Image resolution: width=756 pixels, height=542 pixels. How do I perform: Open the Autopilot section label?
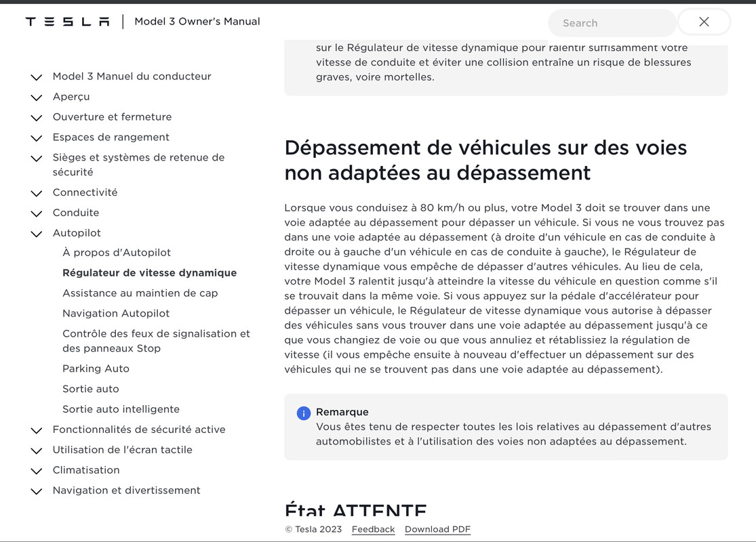click(77, 232)
